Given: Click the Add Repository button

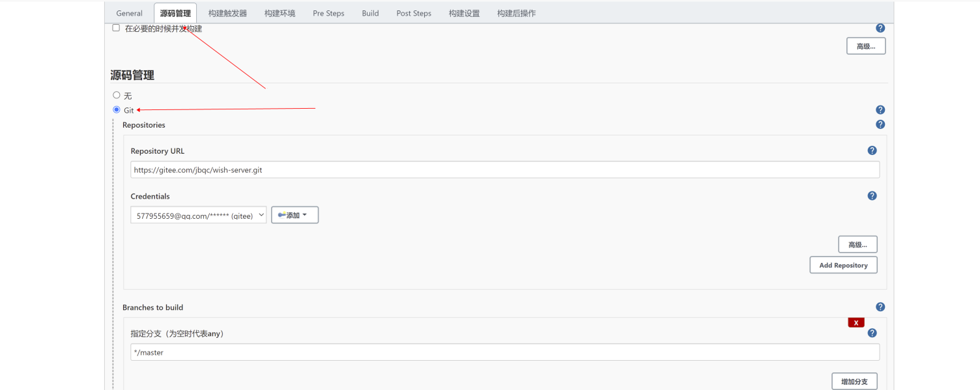Looking at the screenshot, I should click(843, 265).
